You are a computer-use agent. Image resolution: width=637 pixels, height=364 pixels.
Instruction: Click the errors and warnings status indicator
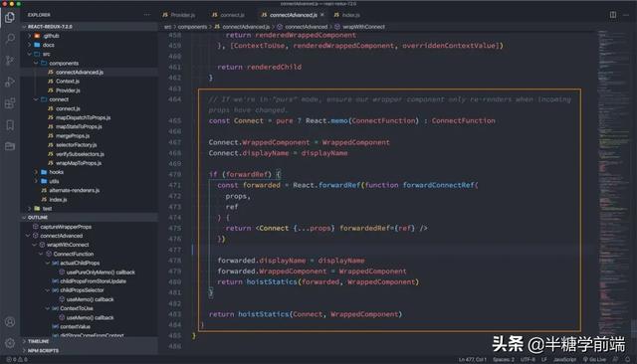point(17,360)
